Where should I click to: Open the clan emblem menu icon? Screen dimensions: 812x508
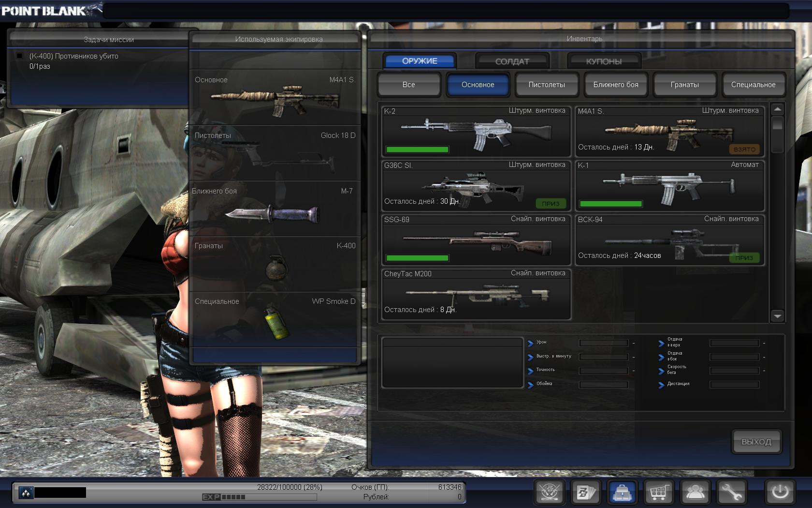click(x=550, y=493)
